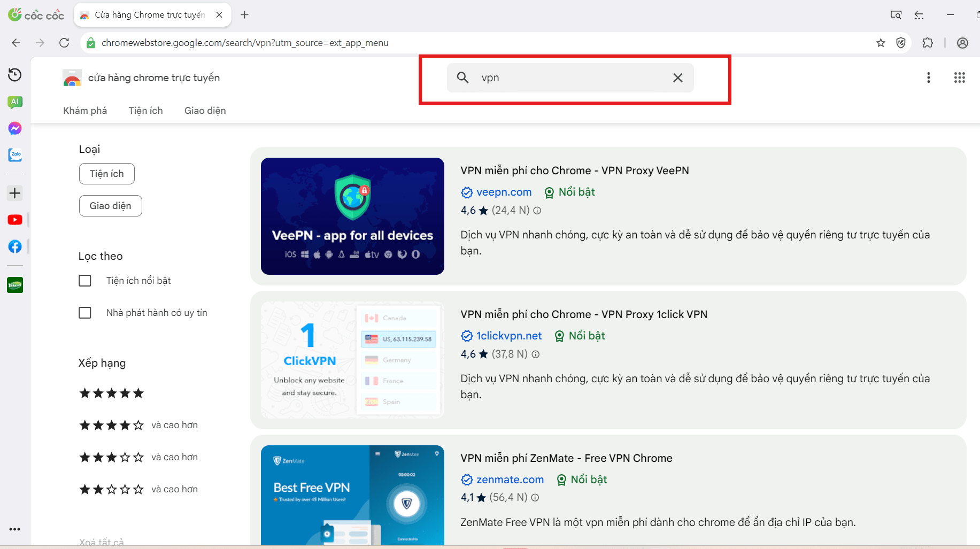This screenshot has width=980, height=549.
Task: Click the vpn search field
Action: tap(570, 78)
